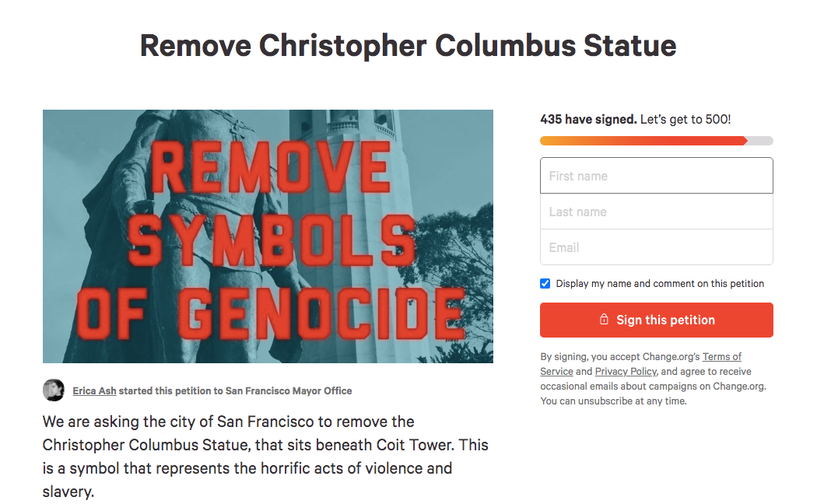Click into the Last name field
This screenshot has width=817, height=504.
tap(656, 212)
